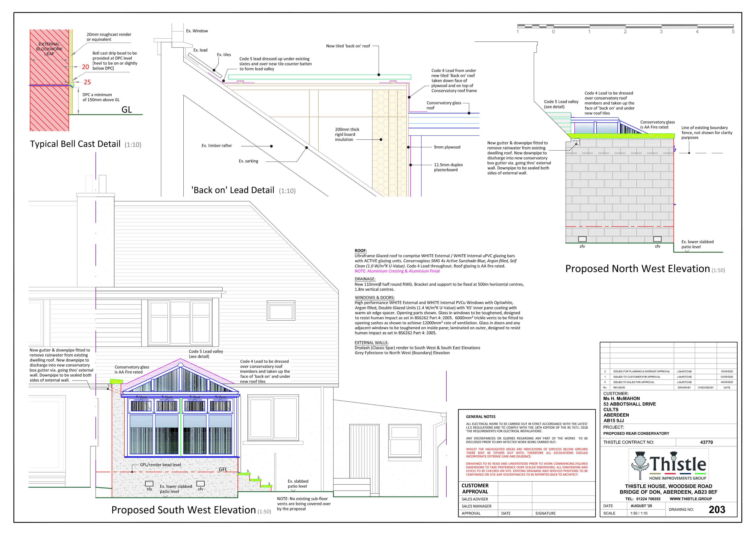Screen dimensions: 756x535
Task: Click the 'GENERAL NOTES' heading
Action: click(481, 417)
